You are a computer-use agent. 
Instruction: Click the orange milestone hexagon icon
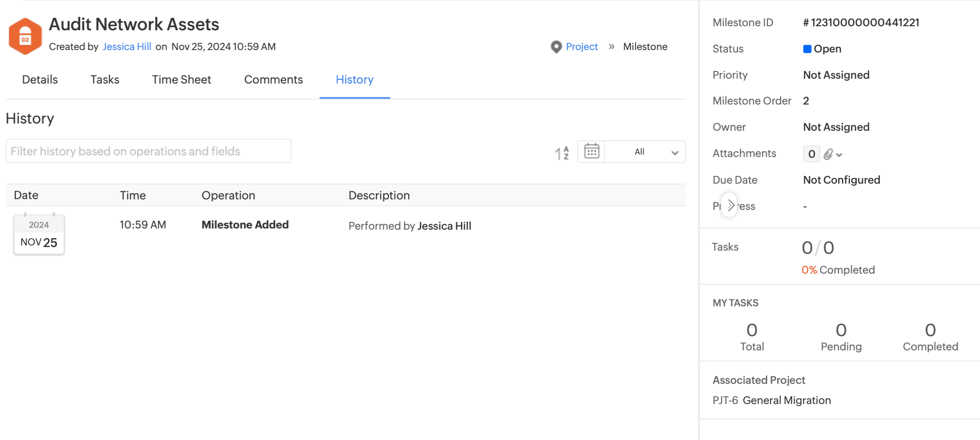coord(25,36)
